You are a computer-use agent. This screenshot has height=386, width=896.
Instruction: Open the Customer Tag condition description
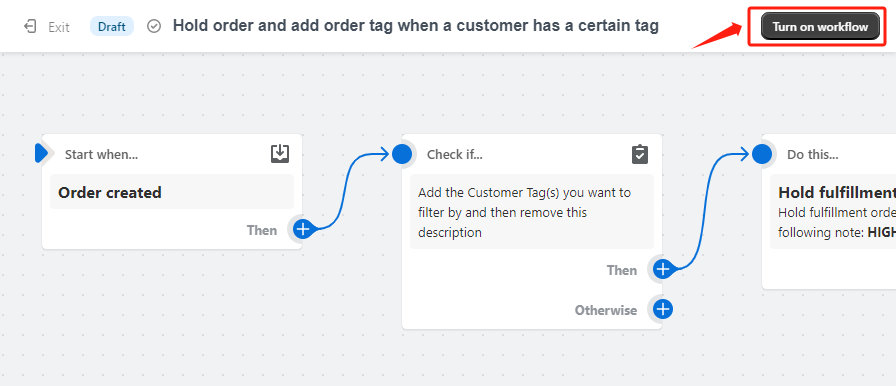[531, 212]
